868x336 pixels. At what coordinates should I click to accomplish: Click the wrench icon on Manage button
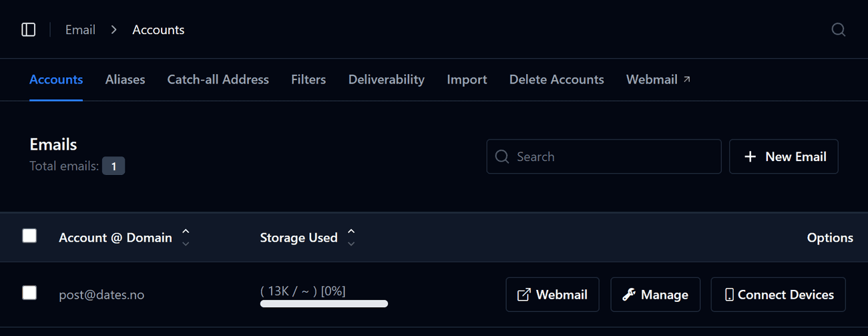628,295
